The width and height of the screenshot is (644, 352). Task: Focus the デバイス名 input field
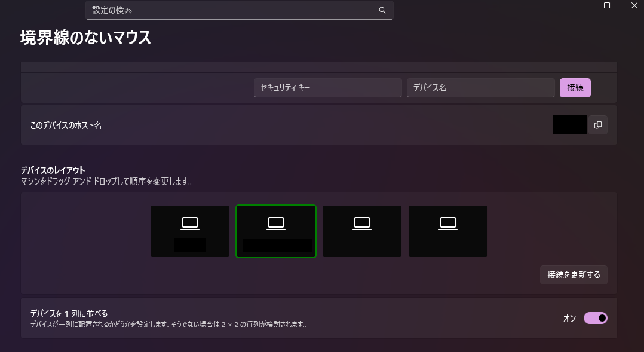(480, 88)
